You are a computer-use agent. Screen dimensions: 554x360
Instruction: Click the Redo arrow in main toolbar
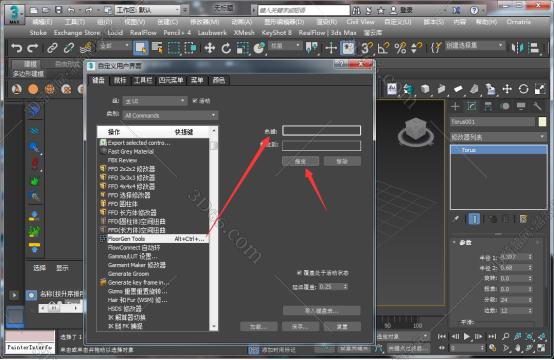click(x=33, y=48)
